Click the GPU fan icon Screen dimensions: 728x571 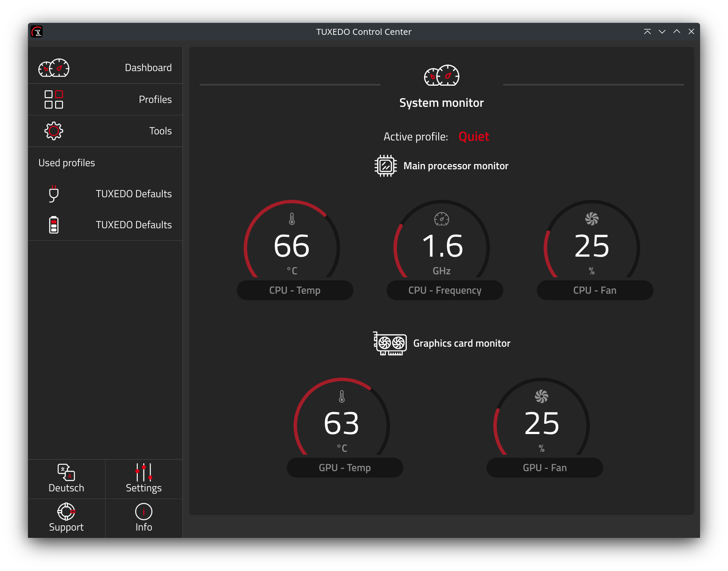click(542, 396)
